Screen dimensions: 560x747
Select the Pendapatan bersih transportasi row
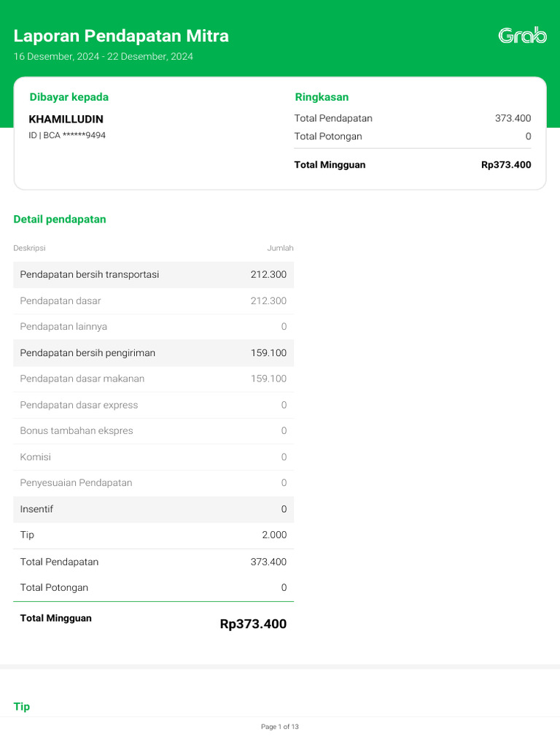click(153, 275)
